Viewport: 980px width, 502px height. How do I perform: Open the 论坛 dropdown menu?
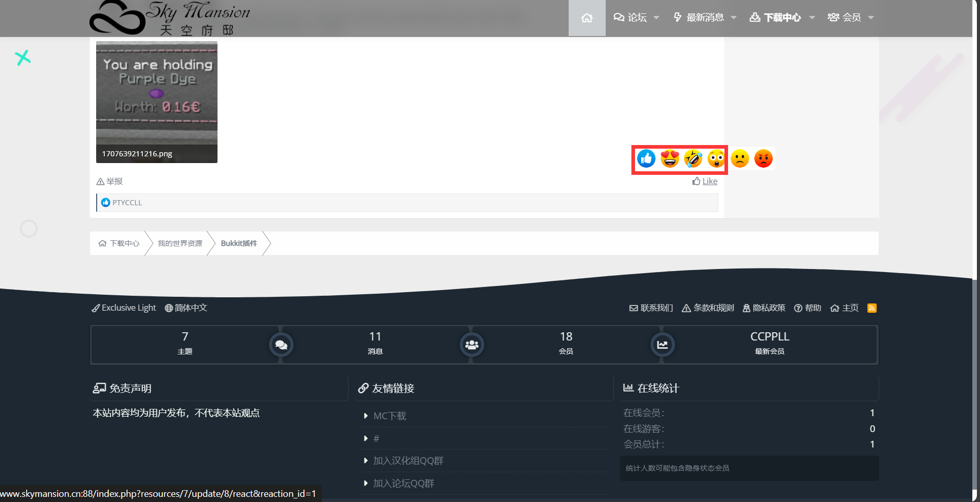coord(636,17)
